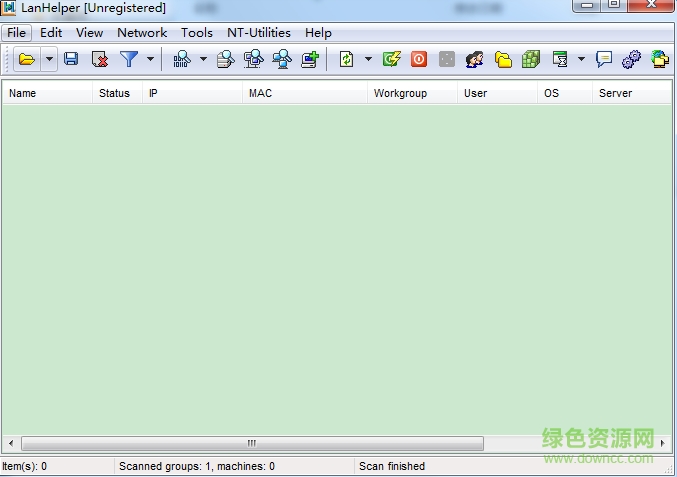Click the two users icon in toolbar
The height and width of the screenshot is (477, 677).
click(x=475, y=59)
